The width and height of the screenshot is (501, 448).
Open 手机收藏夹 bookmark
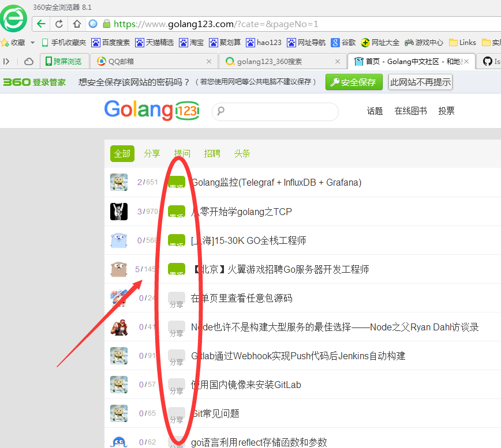[x=64, y=43]
